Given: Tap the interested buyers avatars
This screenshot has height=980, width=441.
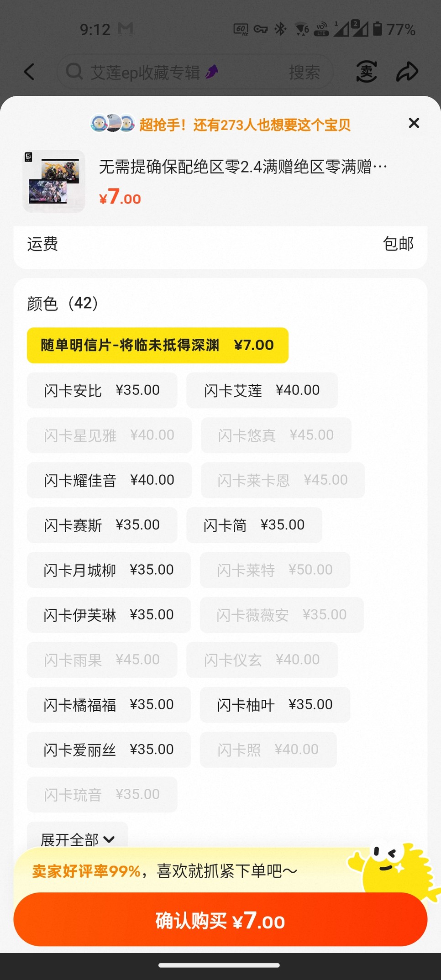Looking at the screenshot, I should click(112, 123).
